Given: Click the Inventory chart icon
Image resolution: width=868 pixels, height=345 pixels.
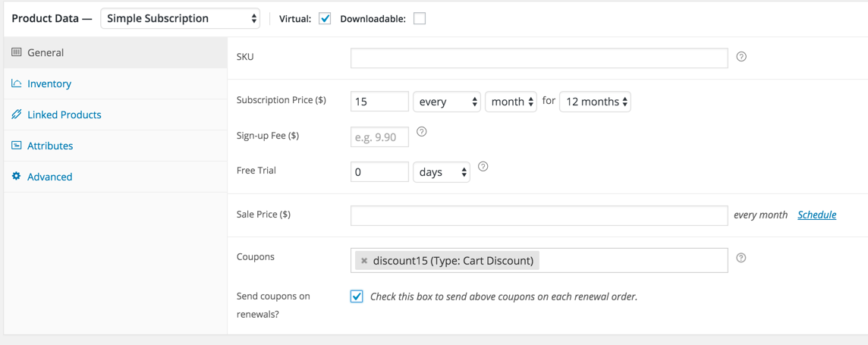Looking at the screenshot, I should tap(17, 83).
